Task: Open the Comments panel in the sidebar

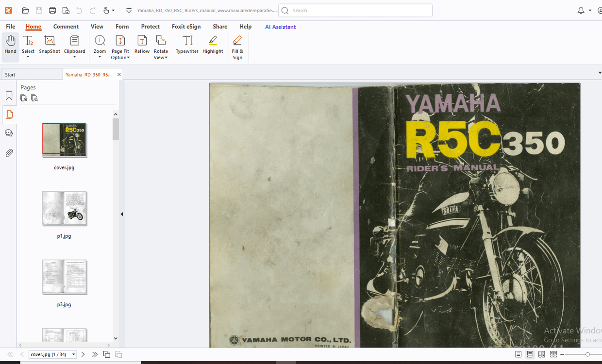Action: [x=9, y=132]
